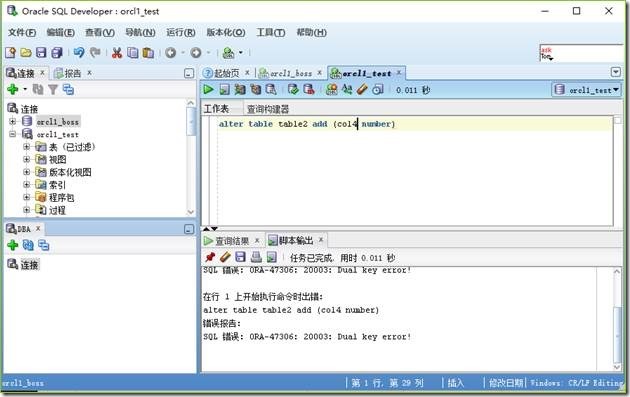This screenshot has width=630, height=397.
Task: Clear script output with eraser icon
Action: [x=225, y=257]
